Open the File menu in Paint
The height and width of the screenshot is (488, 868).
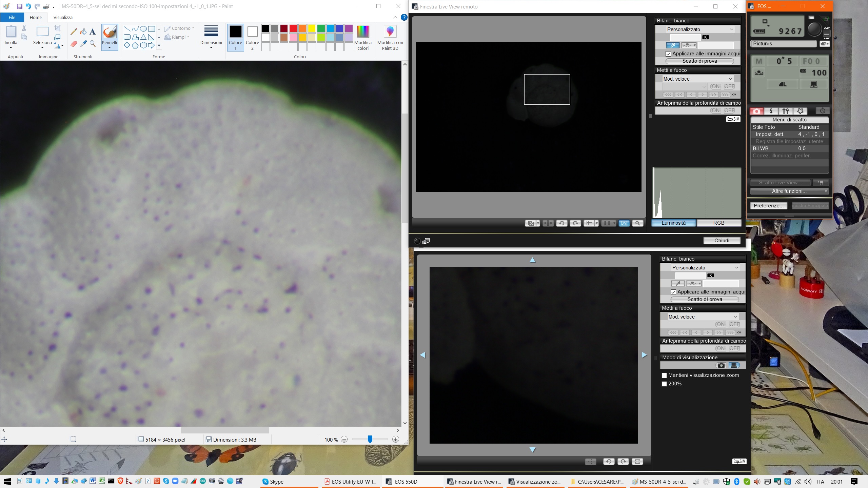click(12, 17)
